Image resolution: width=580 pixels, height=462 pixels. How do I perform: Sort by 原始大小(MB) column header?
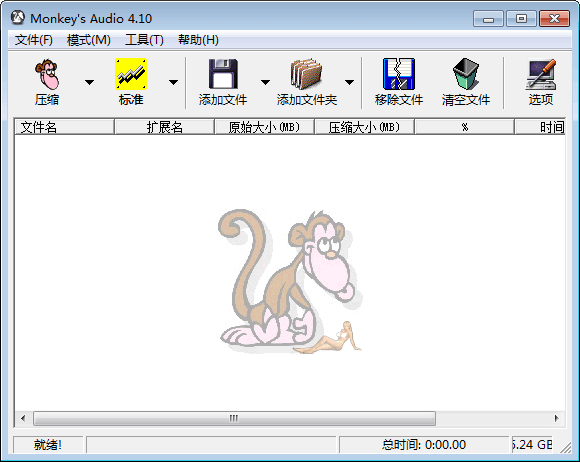264,127
